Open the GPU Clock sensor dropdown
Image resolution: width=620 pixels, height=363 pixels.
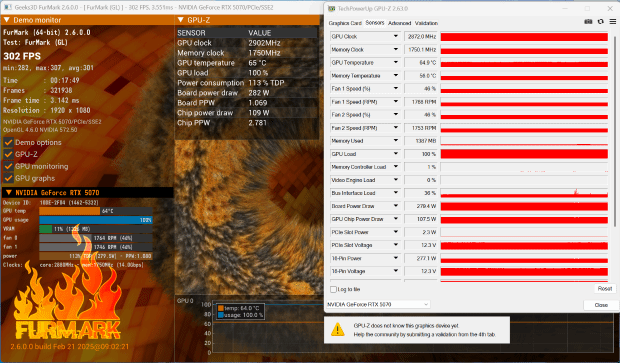395,36
